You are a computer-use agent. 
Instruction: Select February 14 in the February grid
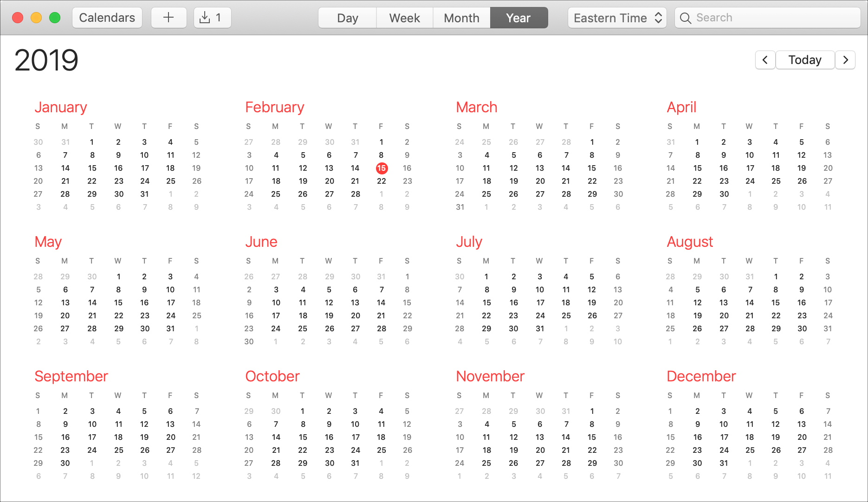coord(355,168)
